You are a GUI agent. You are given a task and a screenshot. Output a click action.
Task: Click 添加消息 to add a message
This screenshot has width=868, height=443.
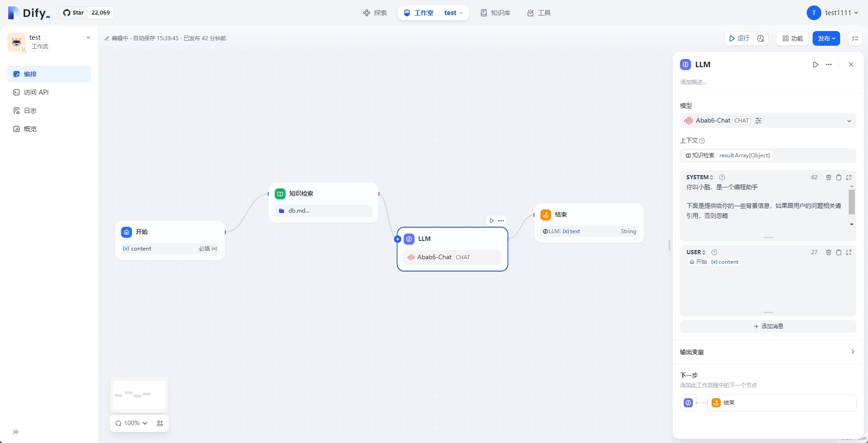[x=768, y=326]
